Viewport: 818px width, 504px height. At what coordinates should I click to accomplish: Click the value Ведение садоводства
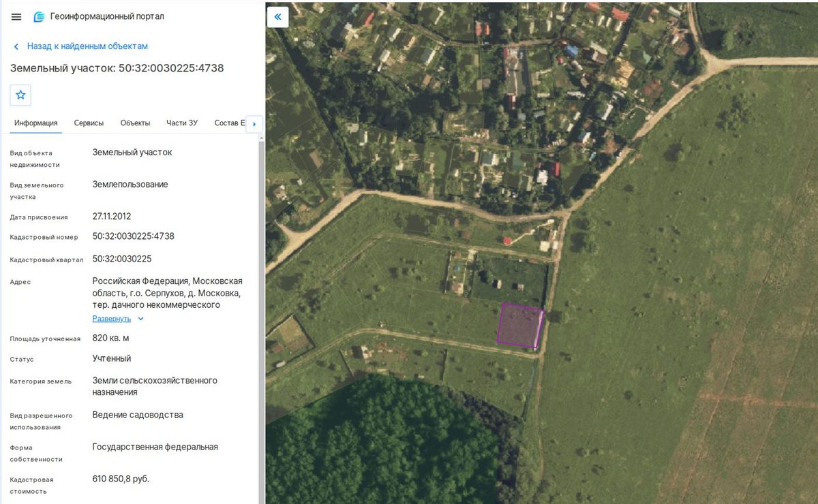tap(138, 415)
